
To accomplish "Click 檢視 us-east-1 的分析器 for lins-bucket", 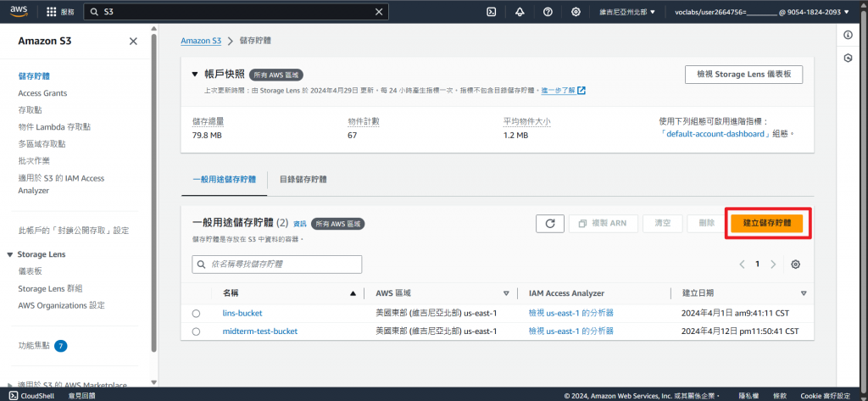I will click(x=570, y=314).
